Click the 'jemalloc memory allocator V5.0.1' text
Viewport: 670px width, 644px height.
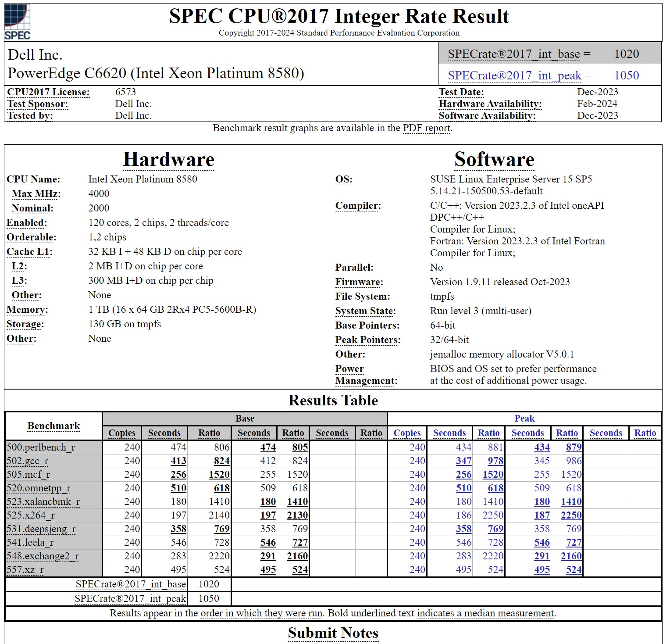502,354
